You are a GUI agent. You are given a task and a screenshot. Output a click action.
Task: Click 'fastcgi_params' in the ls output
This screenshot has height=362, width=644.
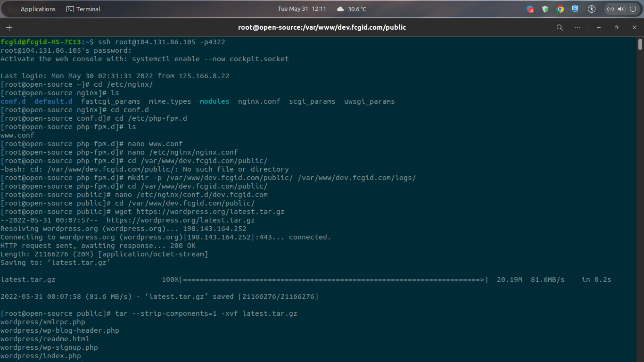pos(111,101)
